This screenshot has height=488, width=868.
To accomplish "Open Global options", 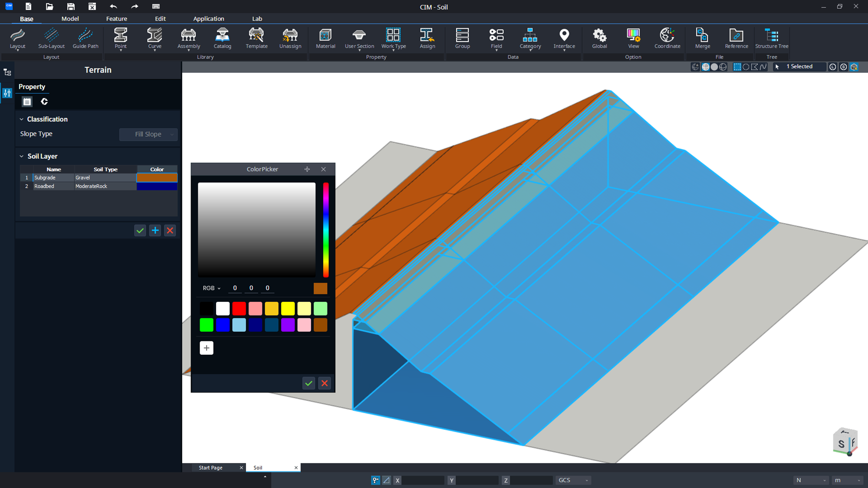I will (599, 39).
